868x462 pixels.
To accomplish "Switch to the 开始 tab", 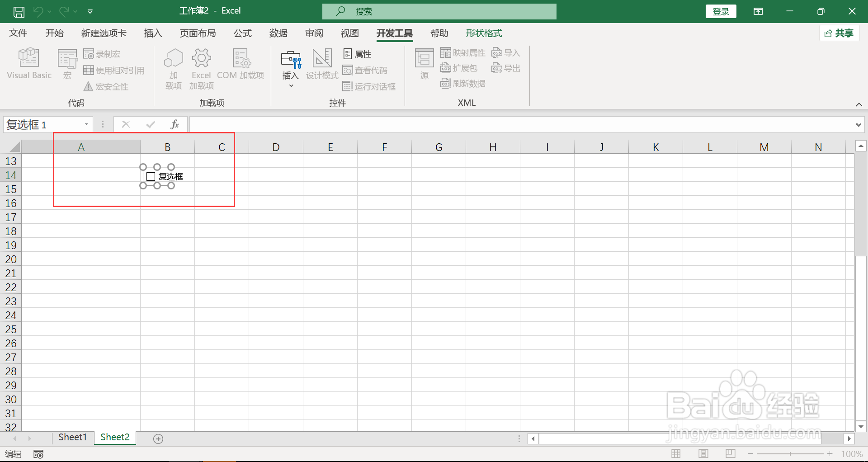I will click(x=55, y=33).
